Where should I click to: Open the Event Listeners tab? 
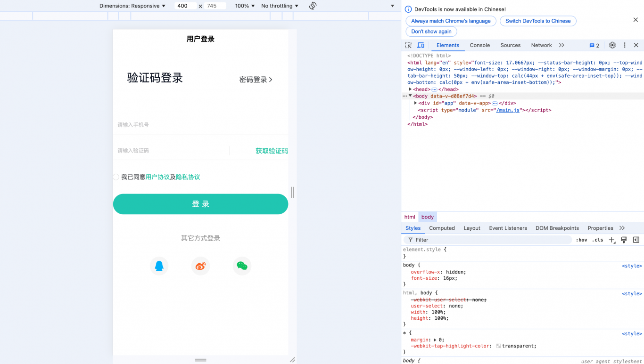point(508,228)
